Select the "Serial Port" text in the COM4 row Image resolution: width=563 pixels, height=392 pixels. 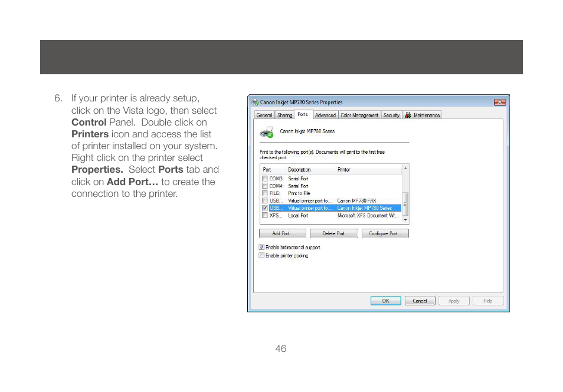tap(298, 186)
